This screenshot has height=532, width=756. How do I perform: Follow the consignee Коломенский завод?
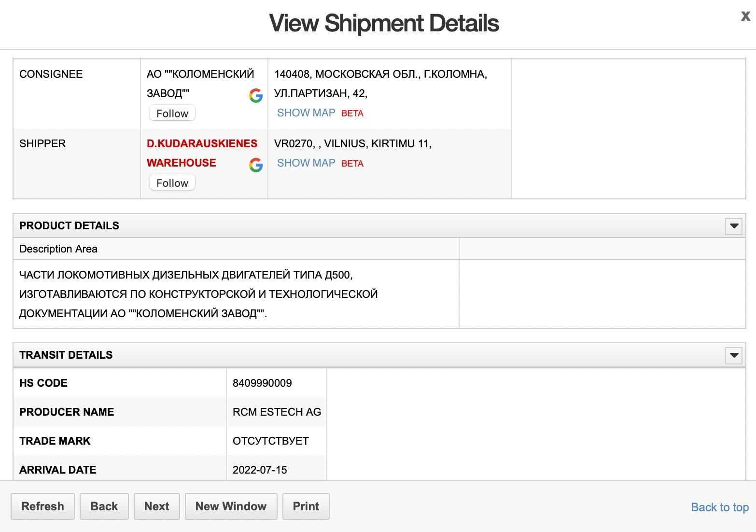click(x=172, y=113)
